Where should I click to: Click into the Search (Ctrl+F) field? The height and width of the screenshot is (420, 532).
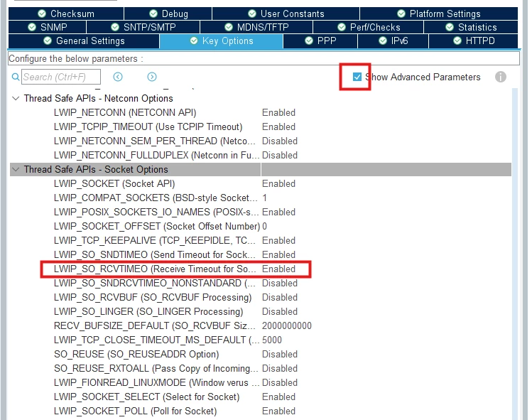click(x=61, y=77)
